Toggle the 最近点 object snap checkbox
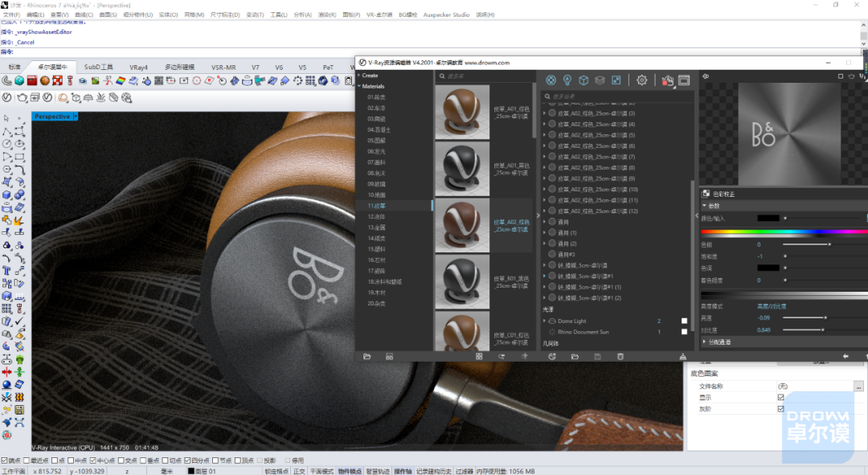 pyautogui.click(x=26, y=461)
